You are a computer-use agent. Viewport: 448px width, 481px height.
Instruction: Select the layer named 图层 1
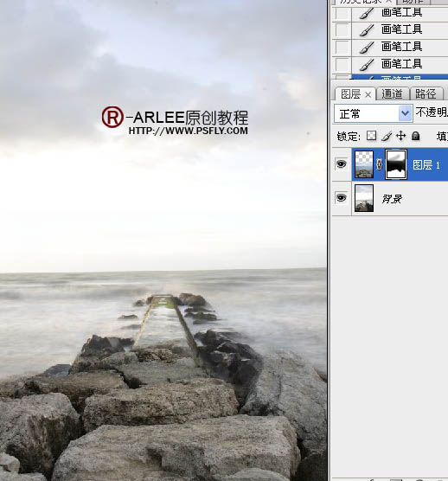pos(426,165)
